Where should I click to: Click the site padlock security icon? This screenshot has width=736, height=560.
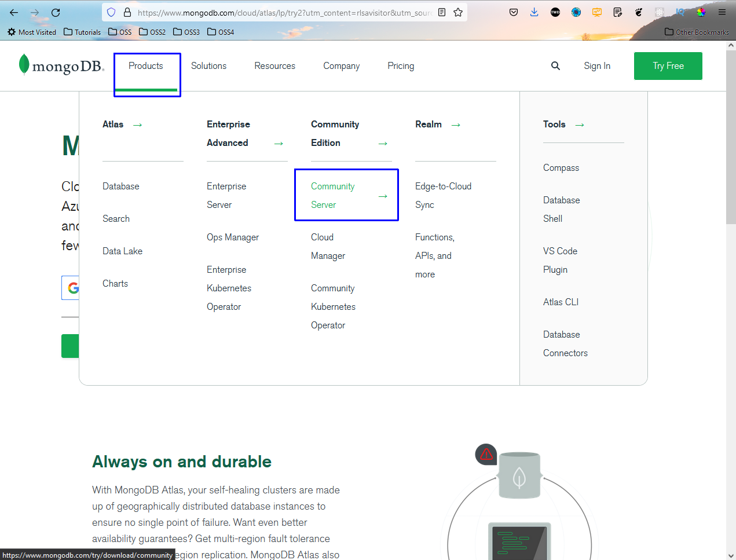click(127, 12)
